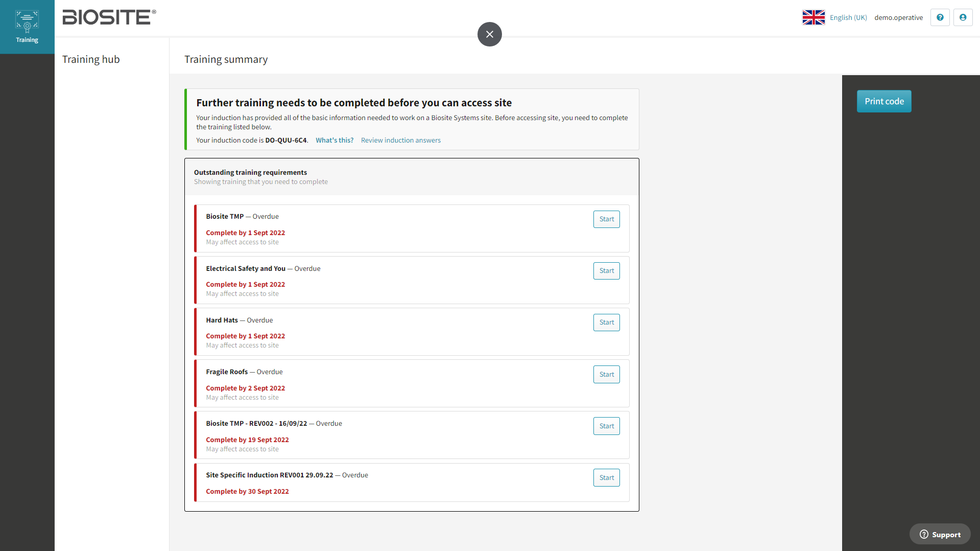
Task: Open the user account profile icon
Action: pos(963,17)
